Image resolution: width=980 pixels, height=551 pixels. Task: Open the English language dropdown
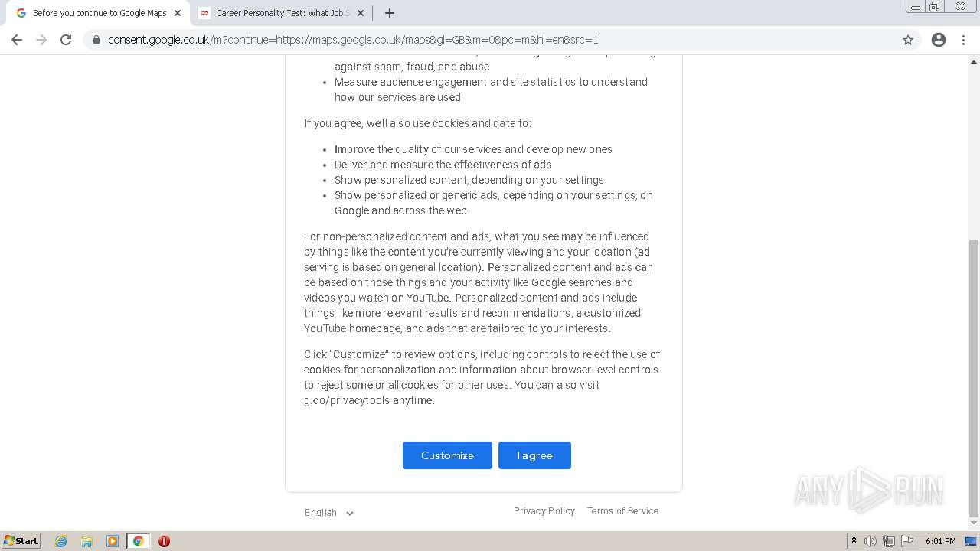coord(329,513)
